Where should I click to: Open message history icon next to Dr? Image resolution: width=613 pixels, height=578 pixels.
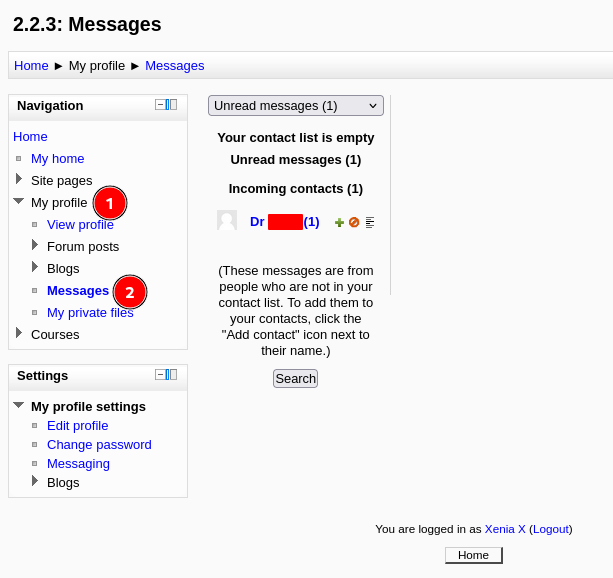pos(370,223)
